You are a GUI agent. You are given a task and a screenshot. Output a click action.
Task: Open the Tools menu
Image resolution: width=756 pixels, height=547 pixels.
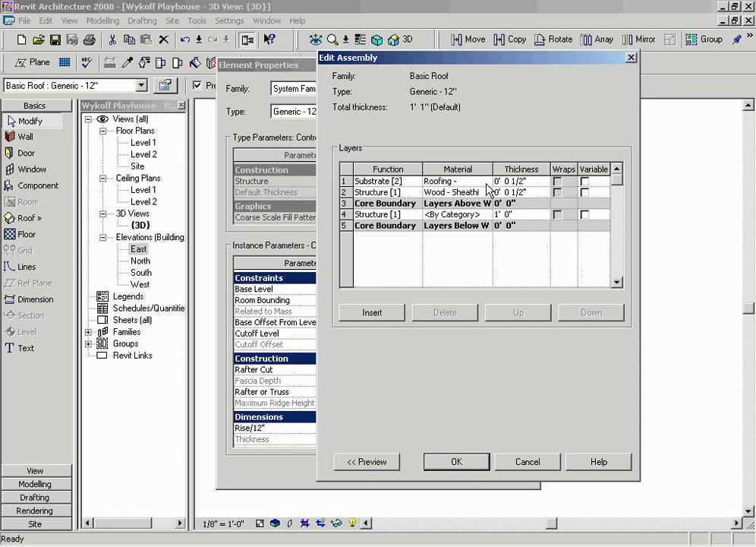(x=197, y=21)
